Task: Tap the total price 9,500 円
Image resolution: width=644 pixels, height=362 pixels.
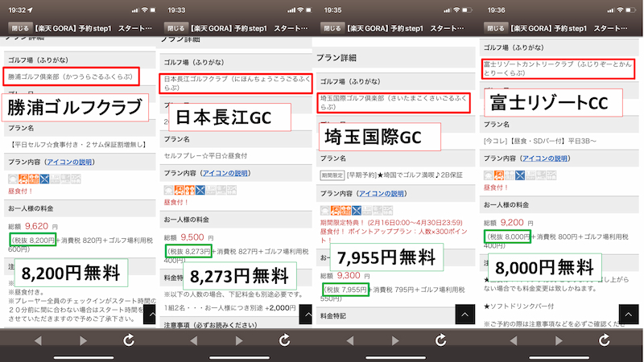Action: [x=188, y=237]
